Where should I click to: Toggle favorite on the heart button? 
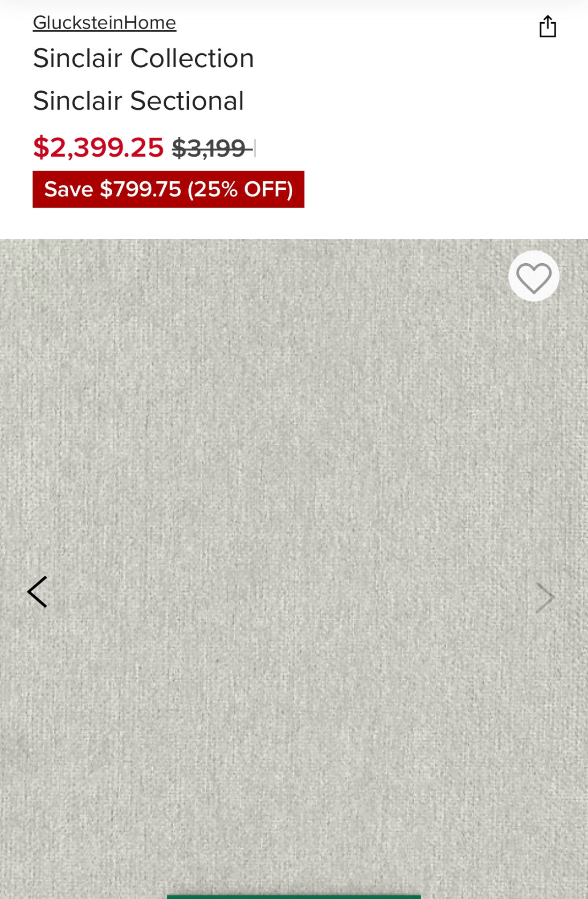click(534, 276)
